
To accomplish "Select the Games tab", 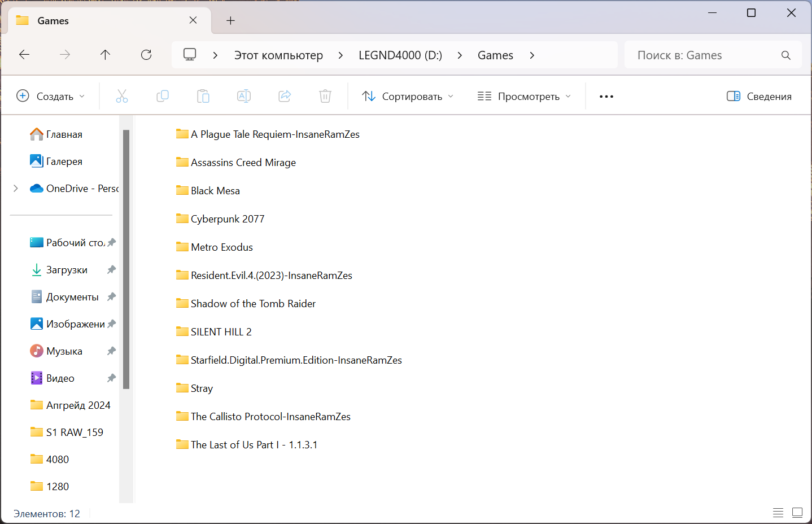I will click(x=110, y=20).
